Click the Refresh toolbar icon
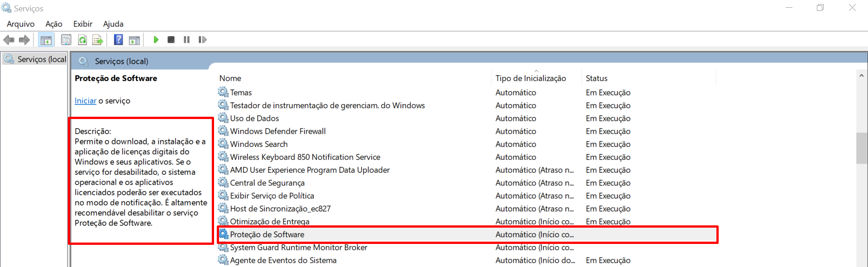868x267 pixels. tap(82, 40)
